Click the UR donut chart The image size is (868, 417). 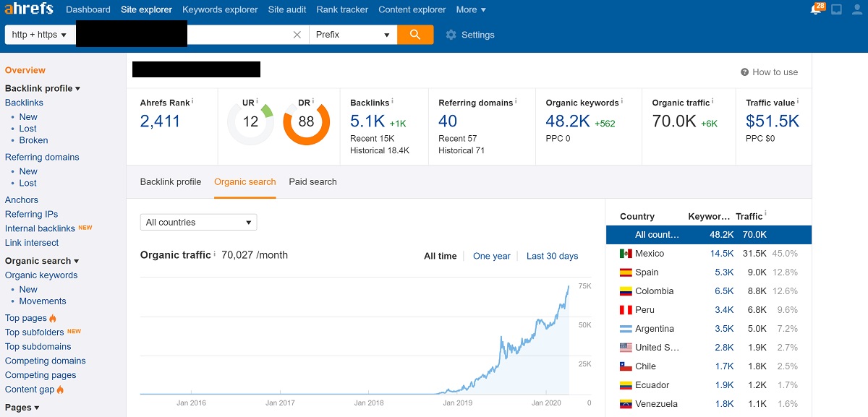point(250,121)
